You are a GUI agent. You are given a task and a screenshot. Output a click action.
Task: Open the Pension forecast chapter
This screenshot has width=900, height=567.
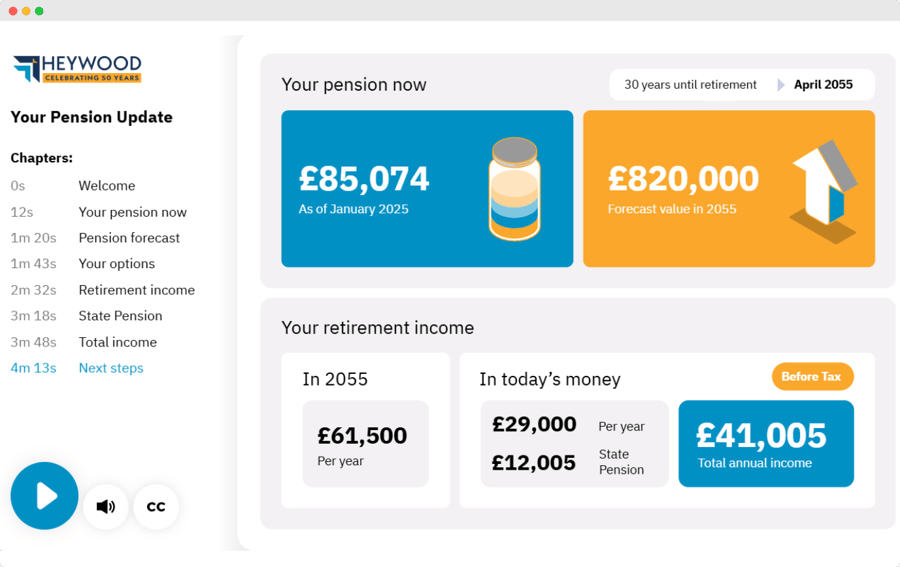[x=129, y=238]
